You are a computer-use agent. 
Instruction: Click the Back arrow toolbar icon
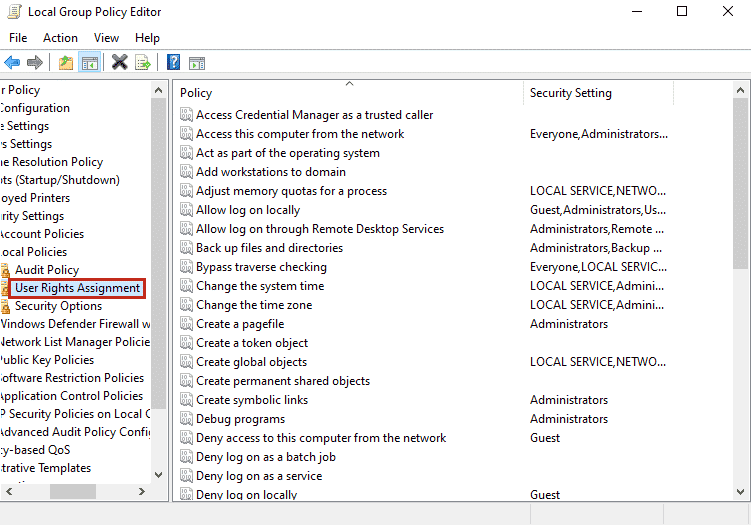pyautogui.click(x=12, y=62)
